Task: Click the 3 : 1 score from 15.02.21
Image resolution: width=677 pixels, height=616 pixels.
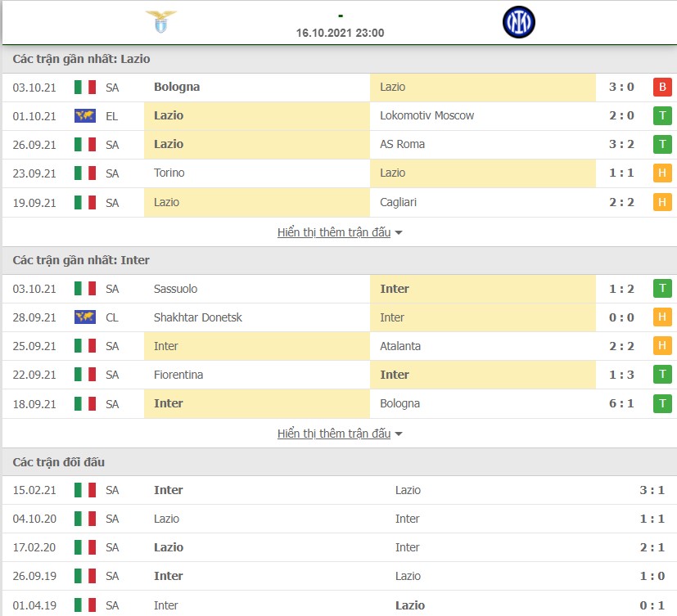Action: [x=652, y=490]
